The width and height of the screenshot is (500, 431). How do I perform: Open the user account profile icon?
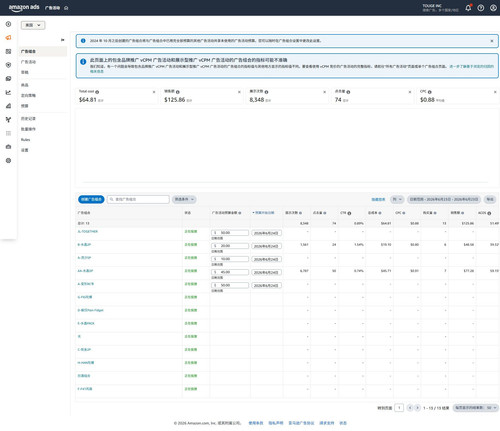coord(493,8)
